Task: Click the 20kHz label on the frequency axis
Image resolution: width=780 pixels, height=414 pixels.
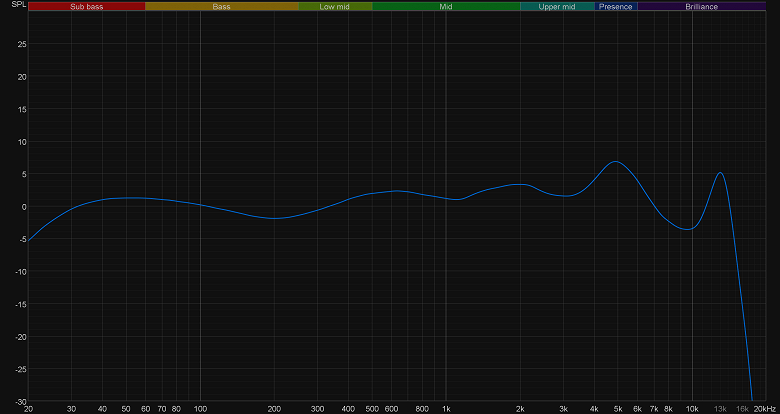Action: [x=765, y=409]
